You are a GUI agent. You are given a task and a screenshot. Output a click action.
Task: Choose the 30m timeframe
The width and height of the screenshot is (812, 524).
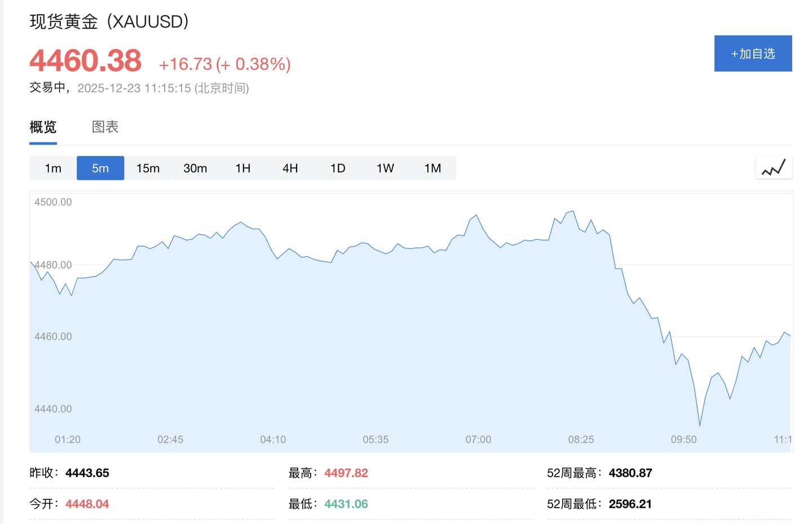(195, 168)
